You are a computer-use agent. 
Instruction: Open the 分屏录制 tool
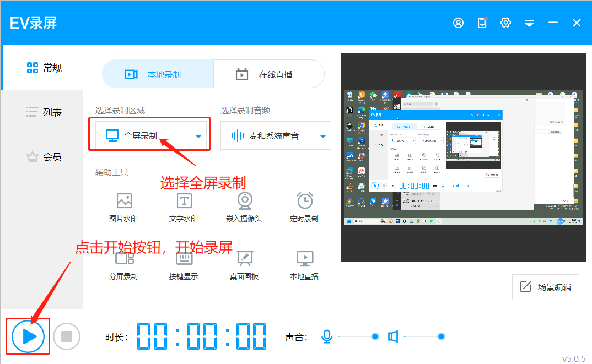123,265
